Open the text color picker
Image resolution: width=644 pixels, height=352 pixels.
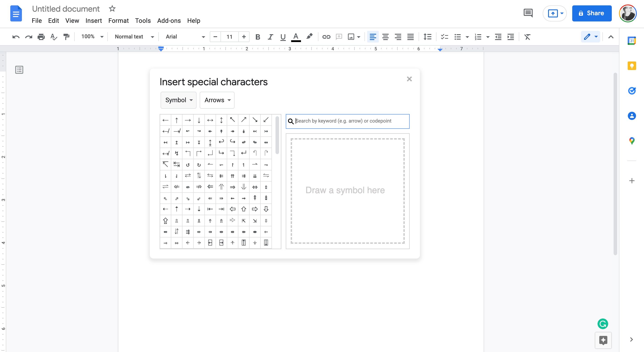296,37
